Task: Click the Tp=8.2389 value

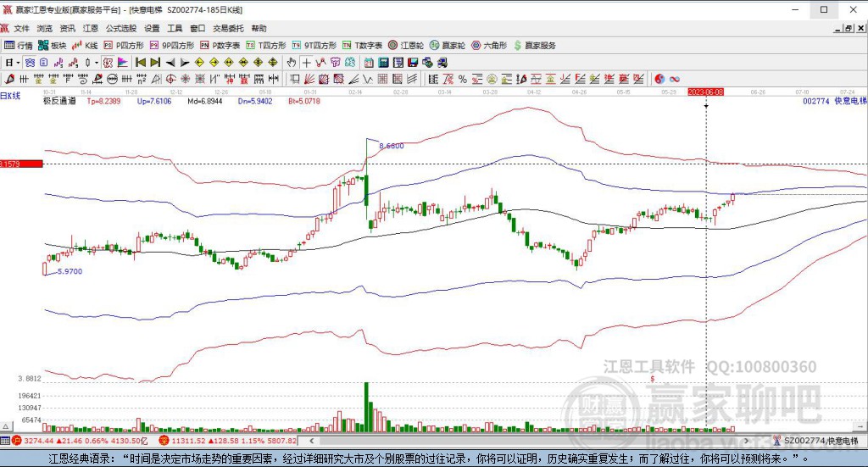Action: 103,101
